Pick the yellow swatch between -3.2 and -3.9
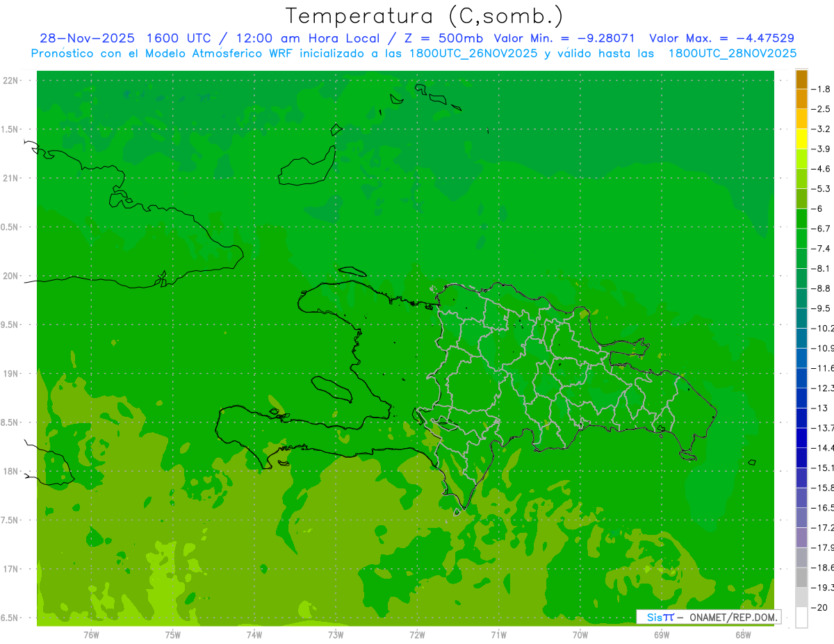 (801, 139)
